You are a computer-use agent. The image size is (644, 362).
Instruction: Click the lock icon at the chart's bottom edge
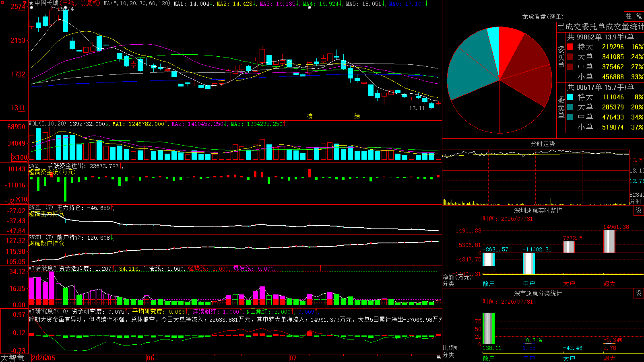(438, 357)
